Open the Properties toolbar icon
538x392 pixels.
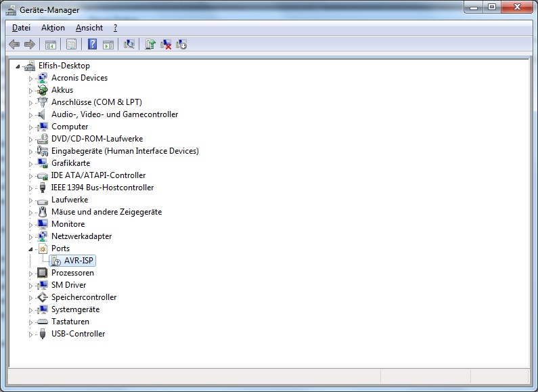coord(71,44)
